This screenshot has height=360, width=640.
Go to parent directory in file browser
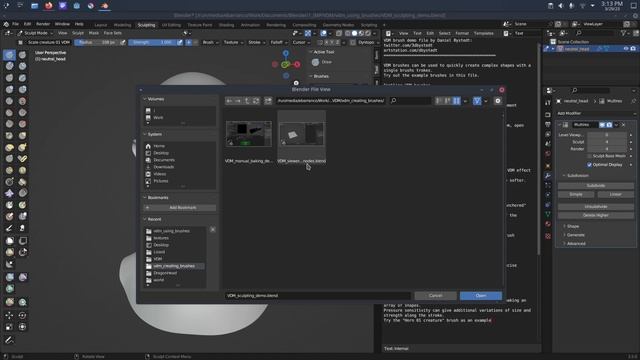click(247, 100)
